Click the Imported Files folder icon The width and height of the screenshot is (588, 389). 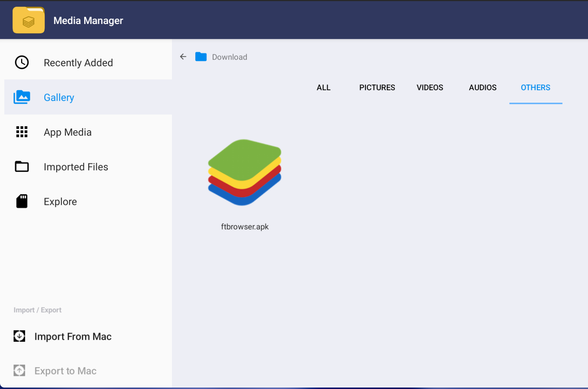click(x=22, y=166)
